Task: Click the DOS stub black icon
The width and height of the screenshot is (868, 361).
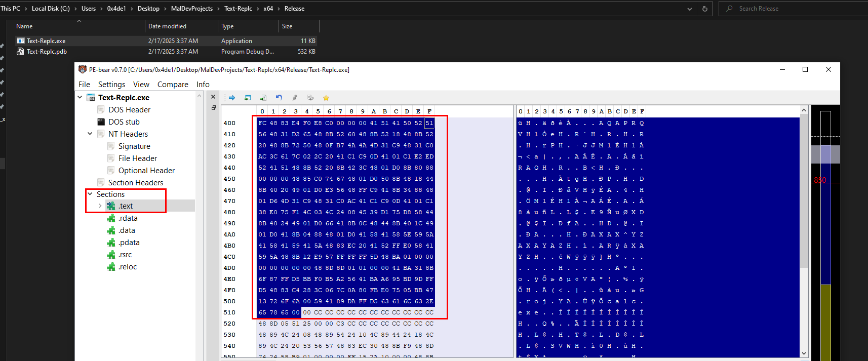Action: [101, 122]
